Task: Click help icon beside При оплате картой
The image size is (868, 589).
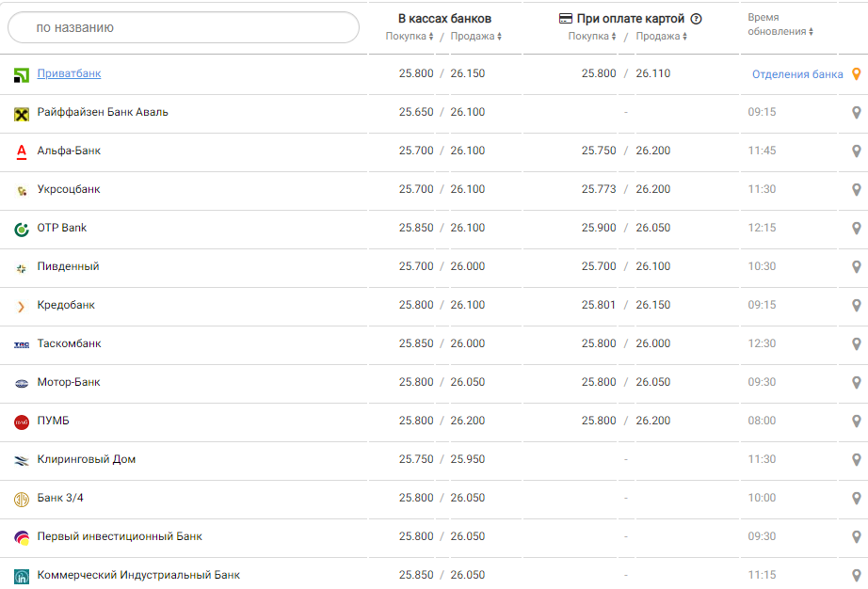Action: (x=697, y=19)
